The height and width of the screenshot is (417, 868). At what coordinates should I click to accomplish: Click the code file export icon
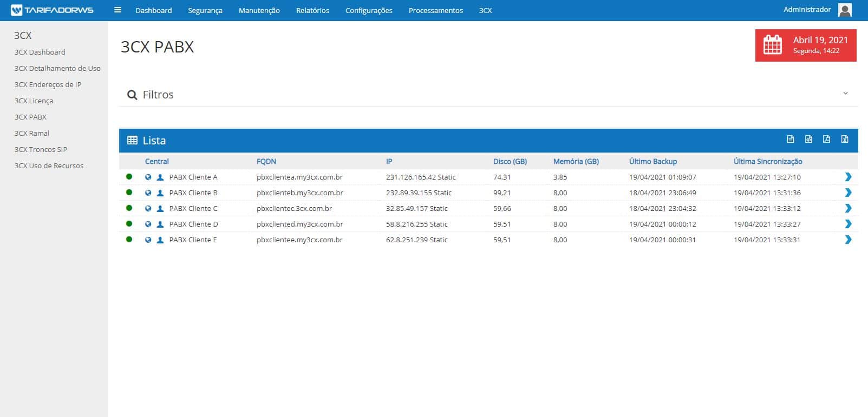[x=808, y=140]
